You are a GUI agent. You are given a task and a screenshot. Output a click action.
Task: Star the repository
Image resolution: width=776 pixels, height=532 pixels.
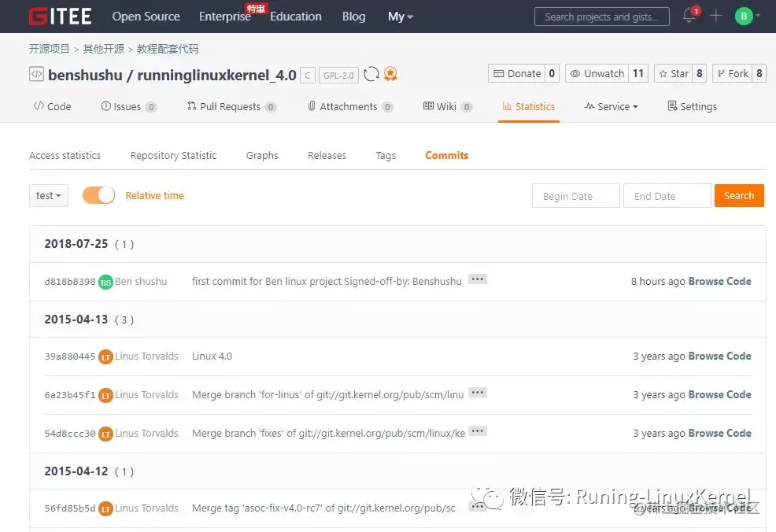click(x=674, y=74)
